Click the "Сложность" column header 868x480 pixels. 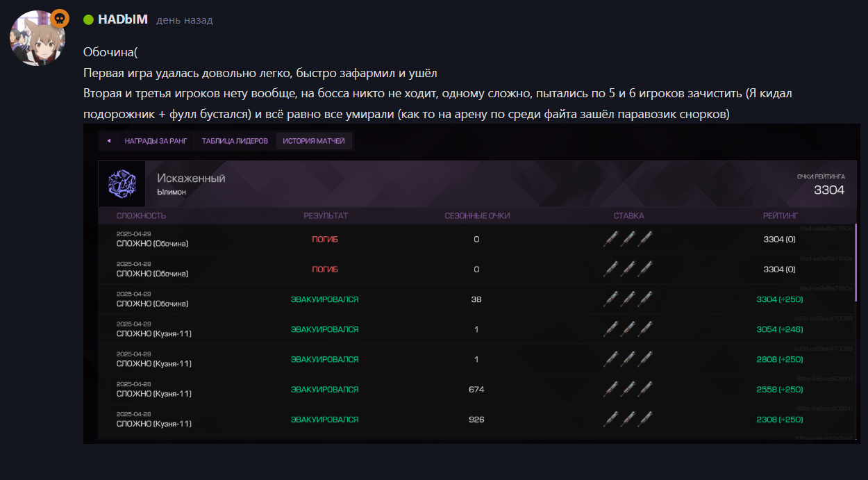(141, 215)
